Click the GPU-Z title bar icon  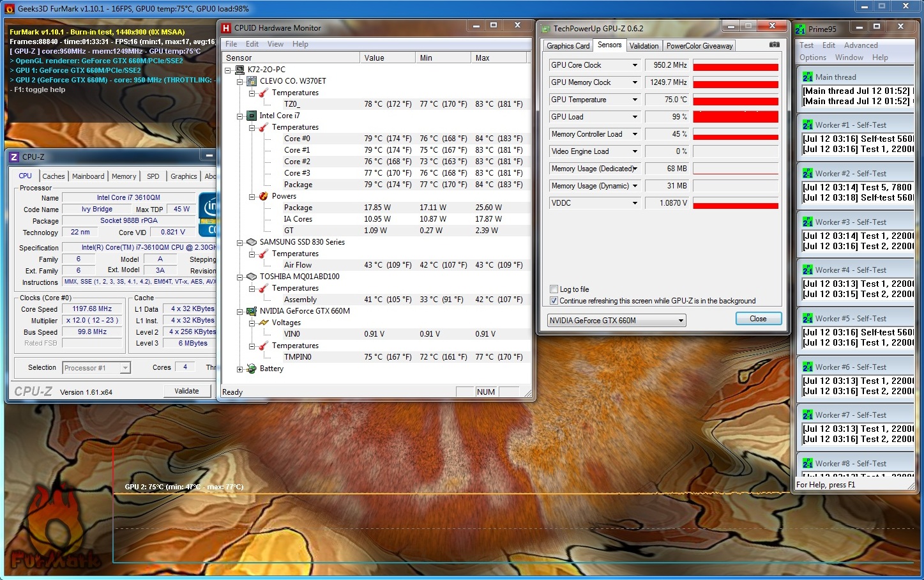(545, 29)
